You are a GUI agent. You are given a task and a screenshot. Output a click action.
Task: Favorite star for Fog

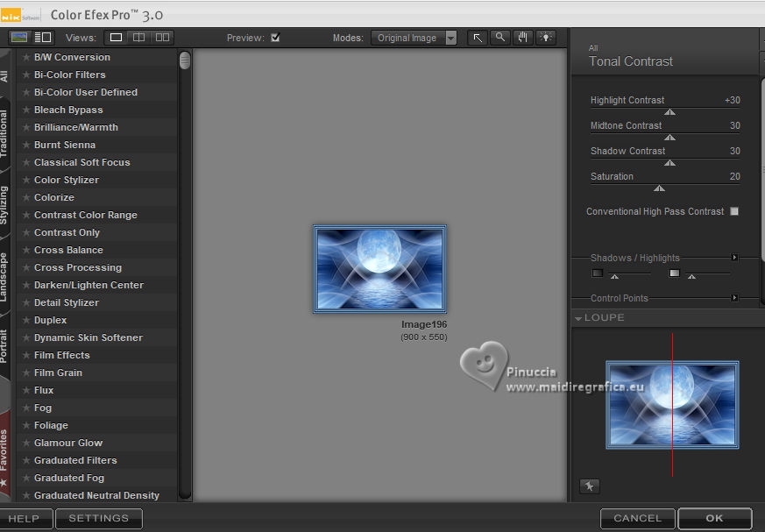[x=26, y=408]
